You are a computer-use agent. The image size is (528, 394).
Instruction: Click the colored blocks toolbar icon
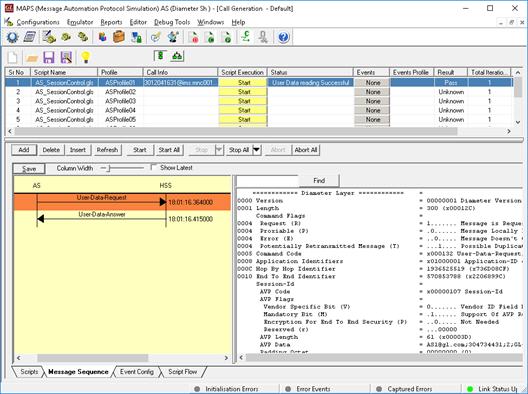[103, 37]
